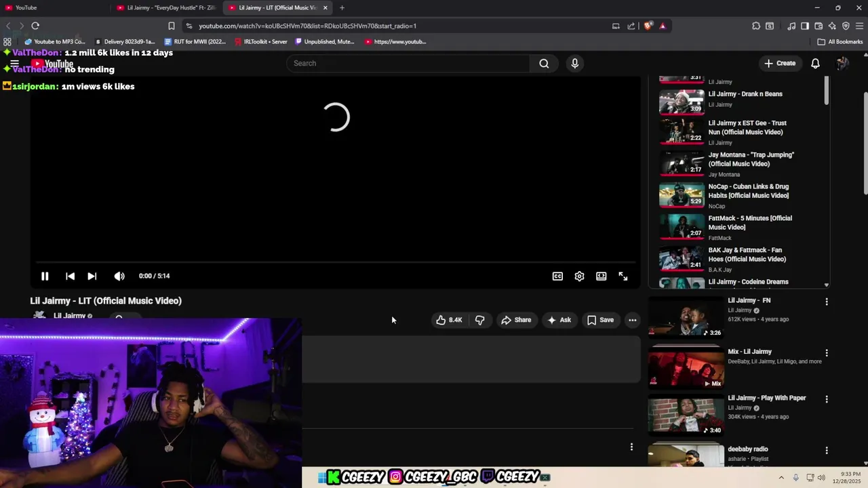Screen dimensions: 868x488
Task: Open the browser hamburger main menu
Action: [x=859, y=26]
